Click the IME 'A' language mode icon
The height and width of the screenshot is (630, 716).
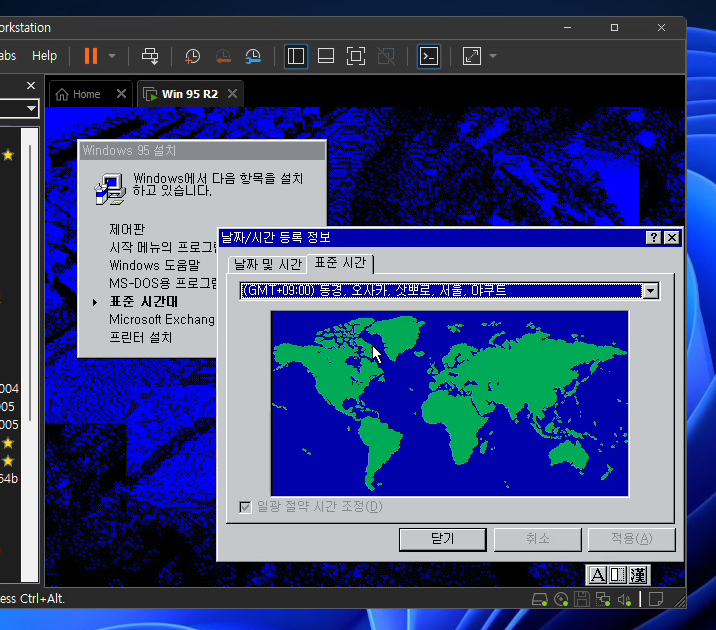click(597, 575)
